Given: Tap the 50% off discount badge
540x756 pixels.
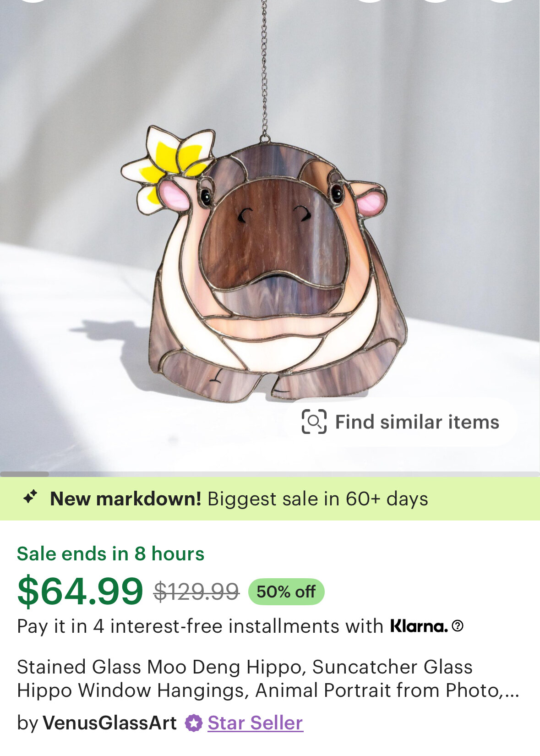Looking at the screenshot, I should pyautogui.click(x=286, y=592).
